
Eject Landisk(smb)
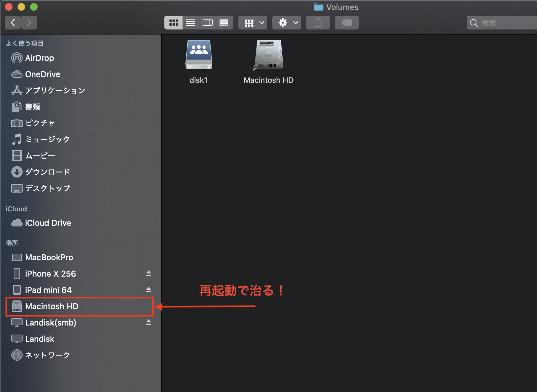pyautogui.click(x=149, y=322)
